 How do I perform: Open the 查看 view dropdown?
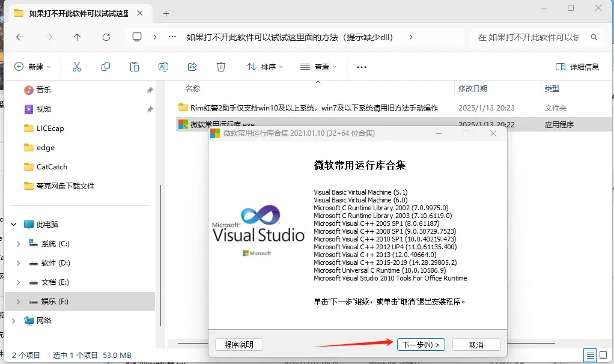[318, 67]
